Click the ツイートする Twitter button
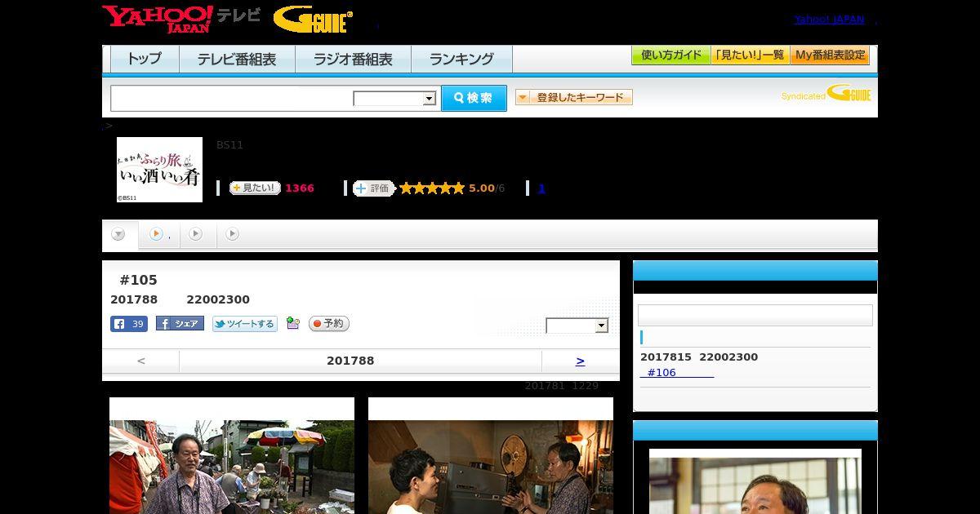The height and width of the screenshot is (514, 980). point(245,324)
